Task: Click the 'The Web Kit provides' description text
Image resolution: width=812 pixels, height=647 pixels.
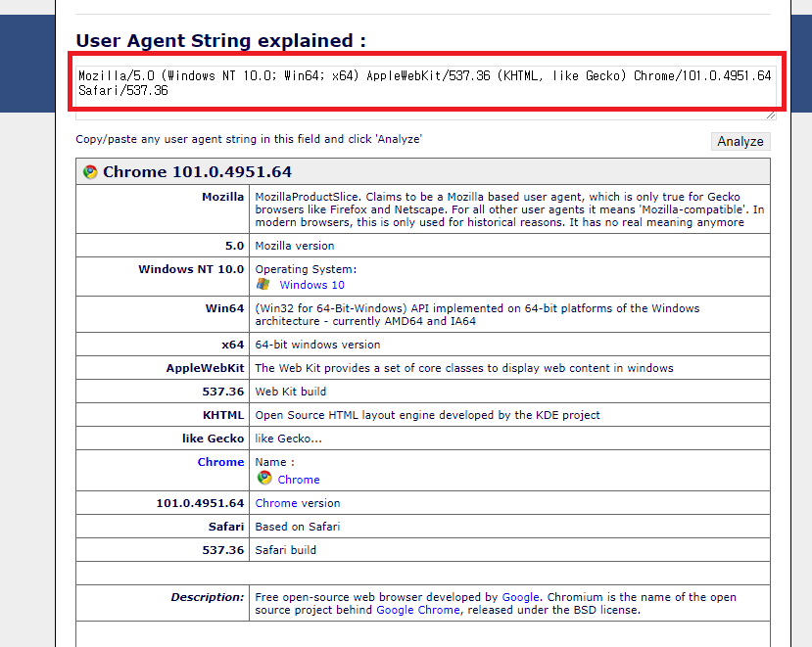Action: click(x=464, y=368)
